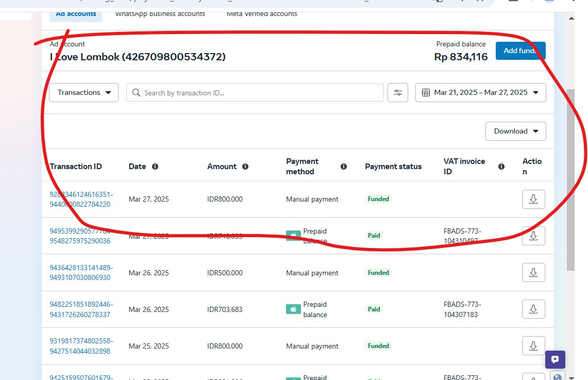
Task: Open transaction link ending in 9493107030806930
Action: point(81,273)
